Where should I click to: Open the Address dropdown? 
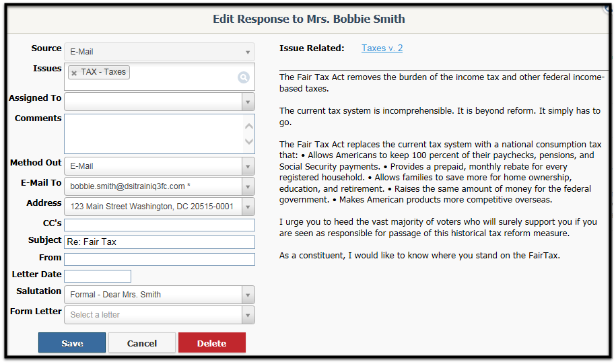point(160,207)
